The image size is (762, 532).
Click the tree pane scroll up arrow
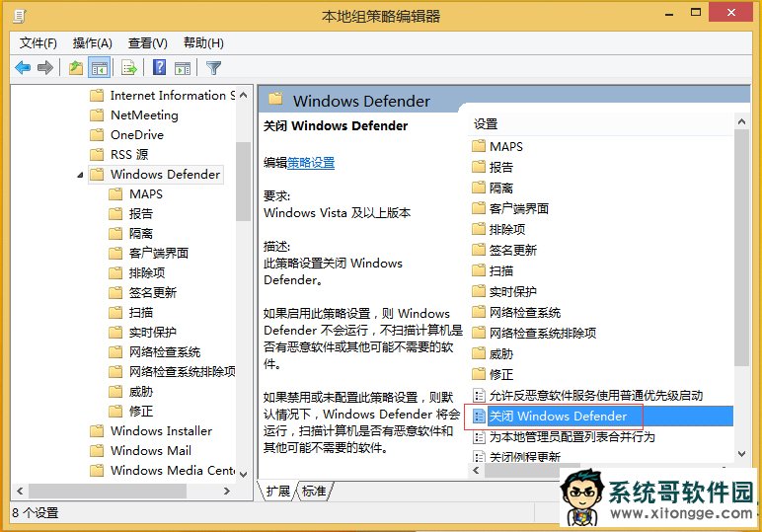click(244, 95)
